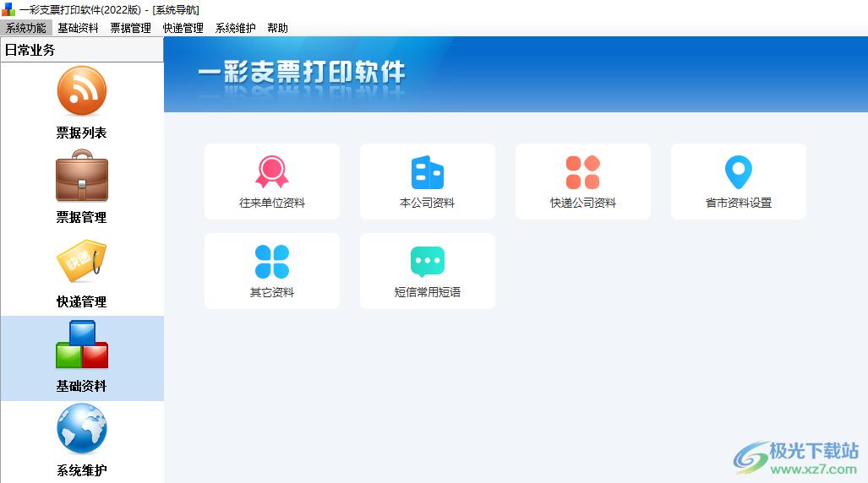The image size is (868, 483).
Task: Open the 基础资料 menu in menu bar
Action: coord(78,28)
